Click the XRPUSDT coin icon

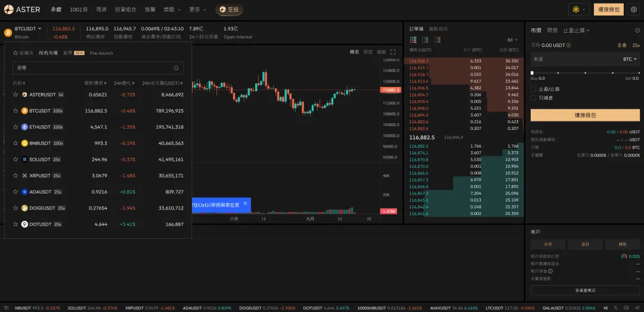point(24,176)
